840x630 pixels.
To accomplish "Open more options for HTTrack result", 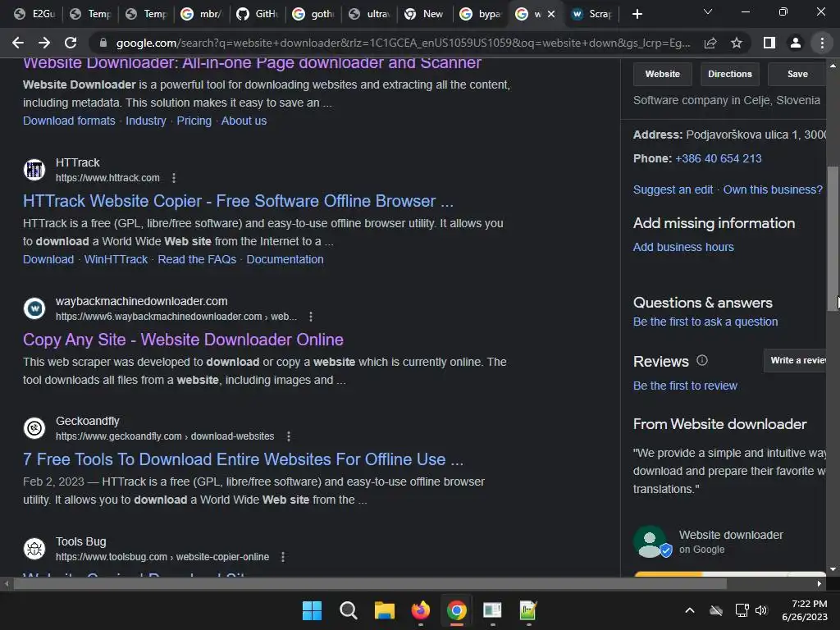I will 174,178.
